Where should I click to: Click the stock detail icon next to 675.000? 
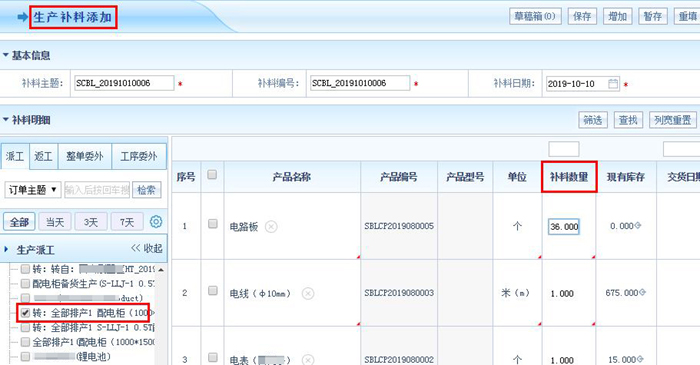[x=642, y=292]
